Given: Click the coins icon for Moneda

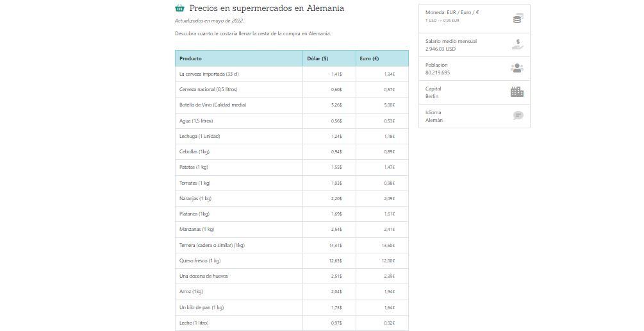Looking at the screenshot, I should (517, 19).
